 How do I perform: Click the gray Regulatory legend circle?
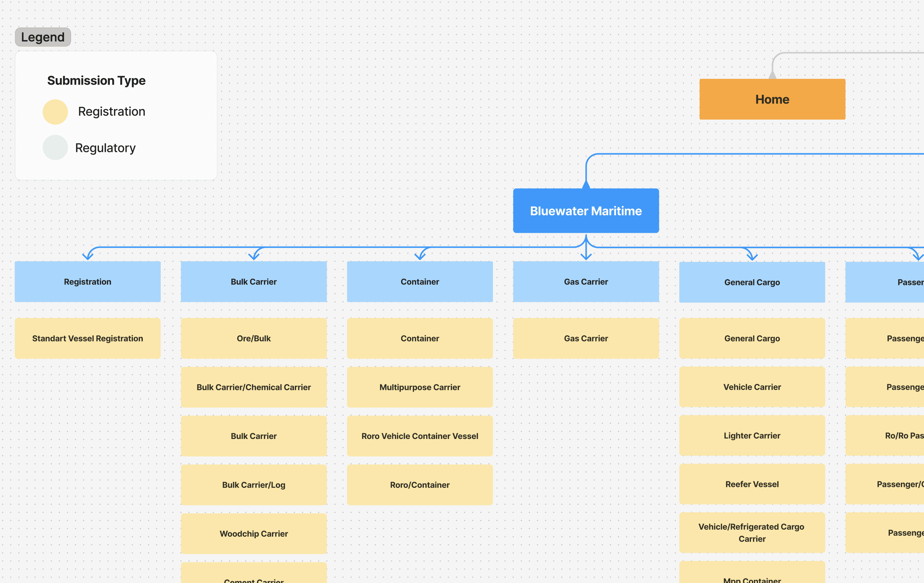55,147
